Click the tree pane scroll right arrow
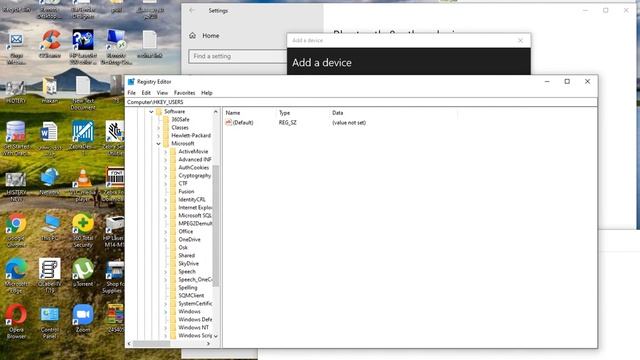 coord(208,344)
